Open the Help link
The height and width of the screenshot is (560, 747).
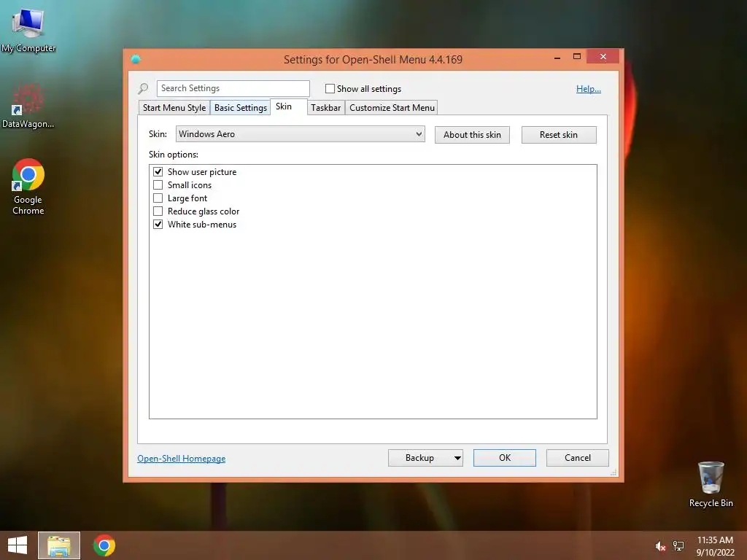click(x=589, y=88)
